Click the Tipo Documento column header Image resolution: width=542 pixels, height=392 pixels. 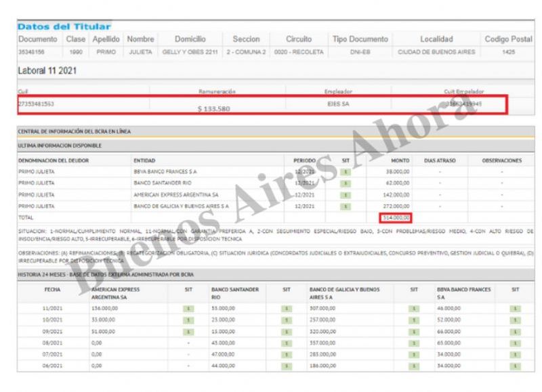click(x=360, y=39)
